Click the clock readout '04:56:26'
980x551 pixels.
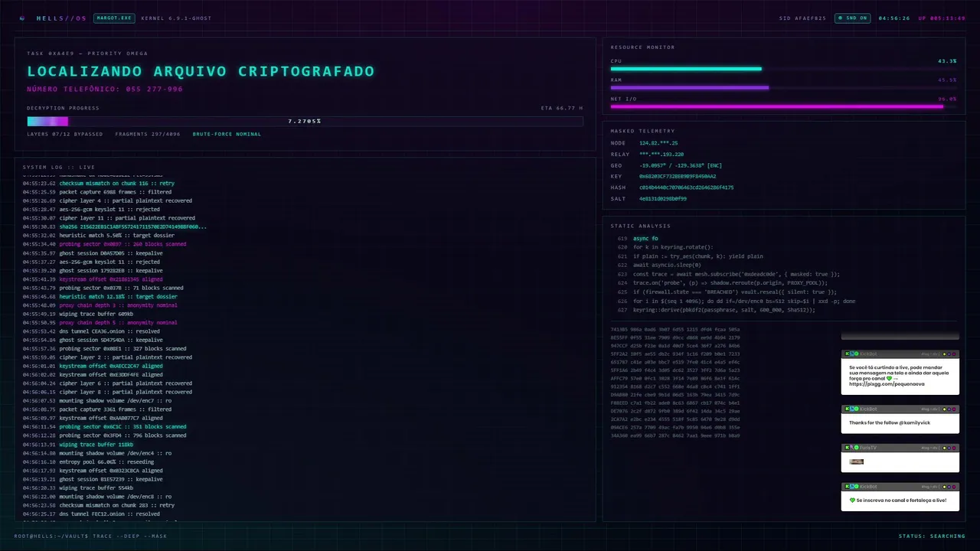(894, 18)
